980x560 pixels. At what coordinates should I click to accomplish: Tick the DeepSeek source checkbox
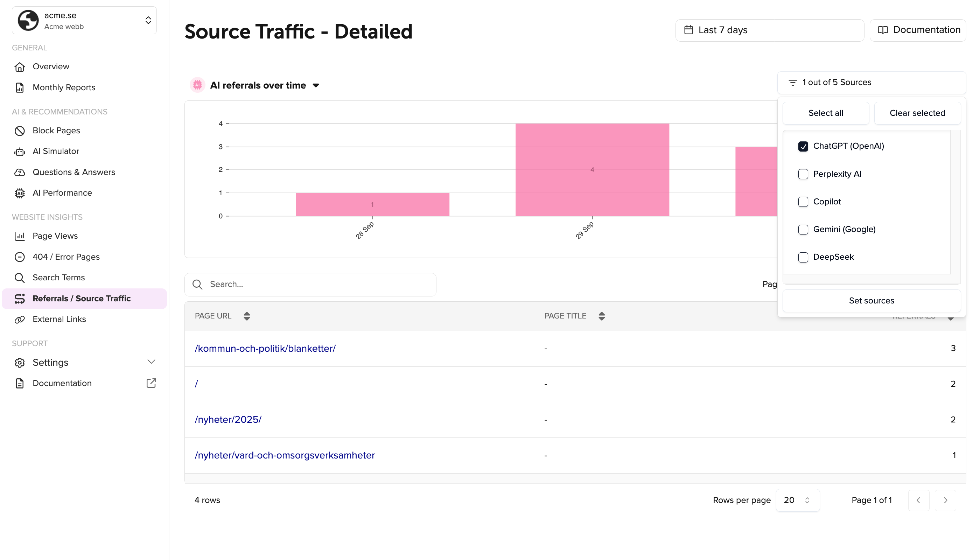click(803, 257)
